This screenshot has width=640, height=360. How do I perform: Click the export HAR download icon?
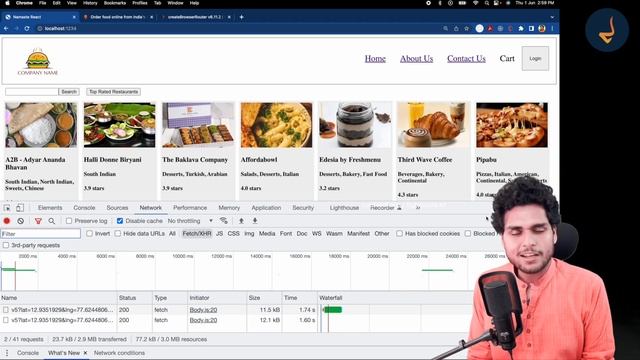[x=255, y=221]
